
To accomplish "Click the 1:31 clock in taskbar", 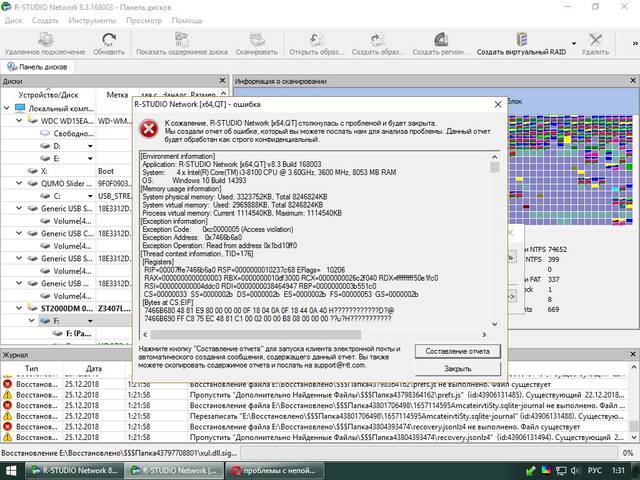I will click(619, 471).
